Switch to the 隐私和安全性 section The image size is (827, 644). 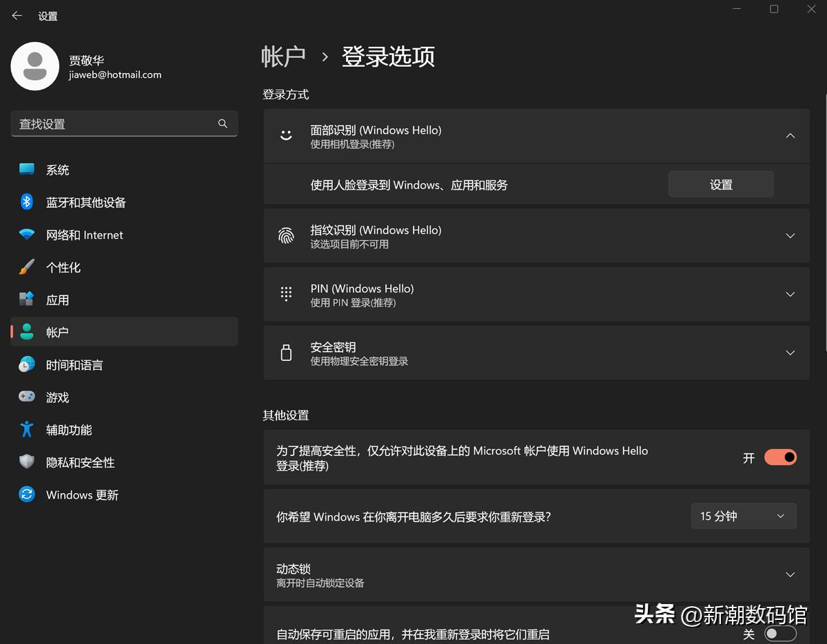[x=78, y=462]
